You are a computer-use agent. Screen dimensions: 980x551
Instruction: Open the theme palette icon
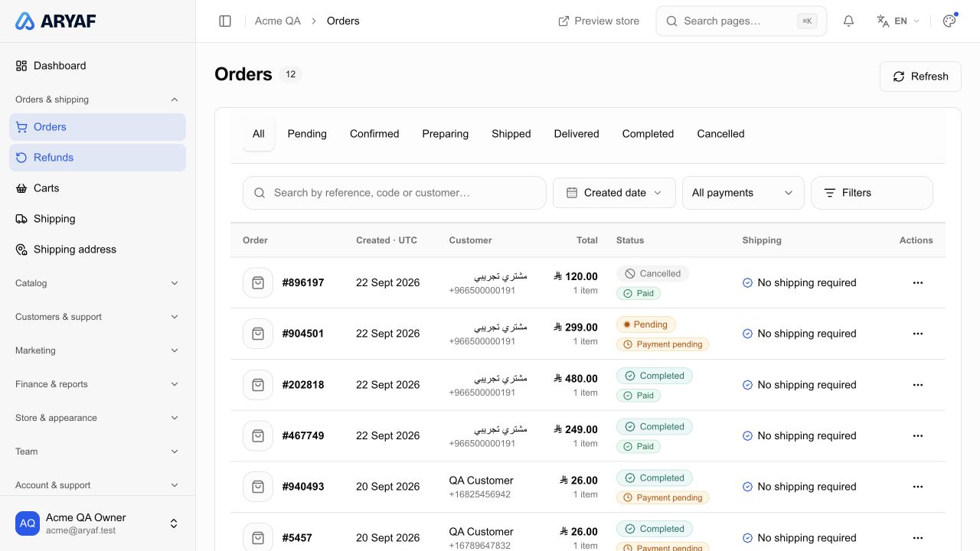click(949, 21)
